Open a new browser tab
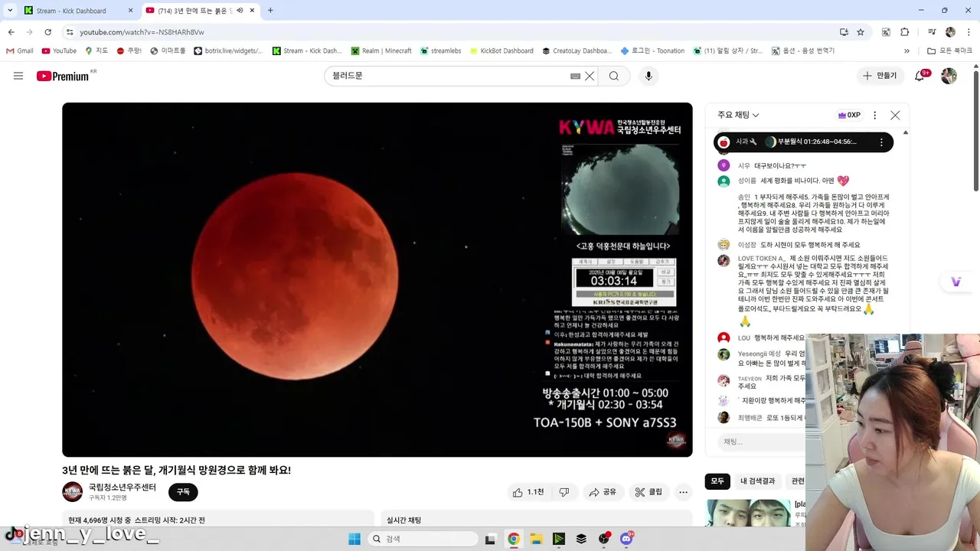The height and width of the screenshot is (551, 980). tap(270, 11)
